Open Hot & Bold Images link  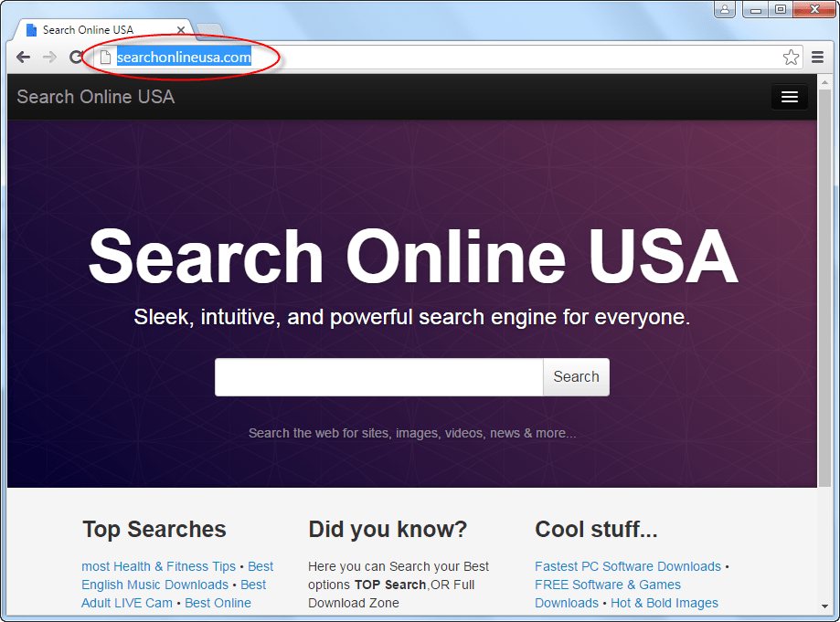[665, 603]
